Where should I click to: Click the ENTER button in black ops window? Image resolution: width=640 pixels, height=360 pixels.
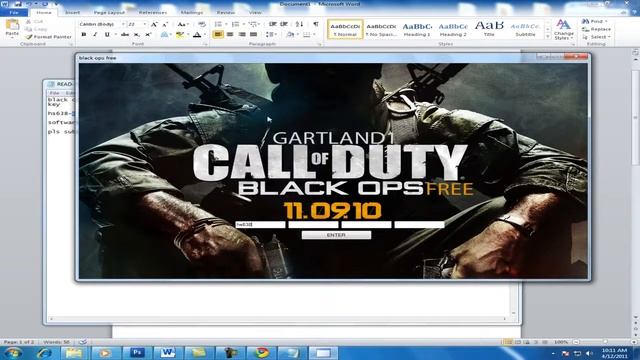coord(336,235)
